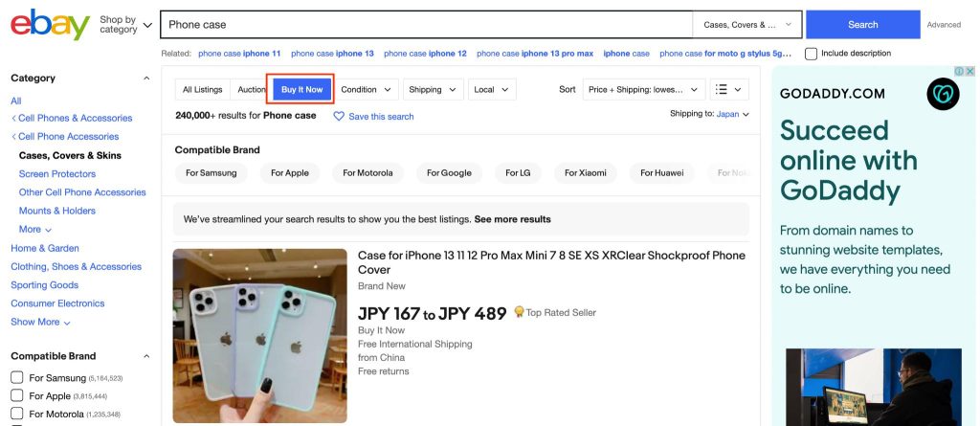The height and width of the screenshot is (426, 980).
Task: Click the Succeed online with GoDaddy headline
Action: [x=848, y=160]
